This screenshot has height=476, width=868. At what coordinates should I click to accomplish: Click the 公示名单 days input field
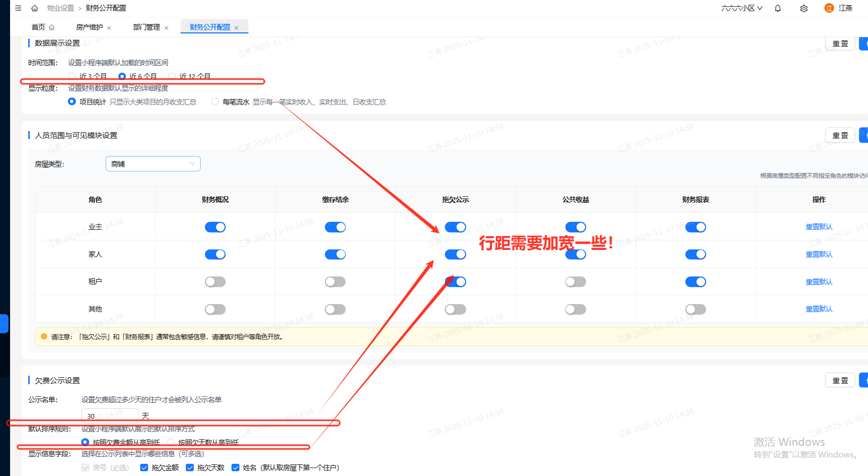point(109,416)
